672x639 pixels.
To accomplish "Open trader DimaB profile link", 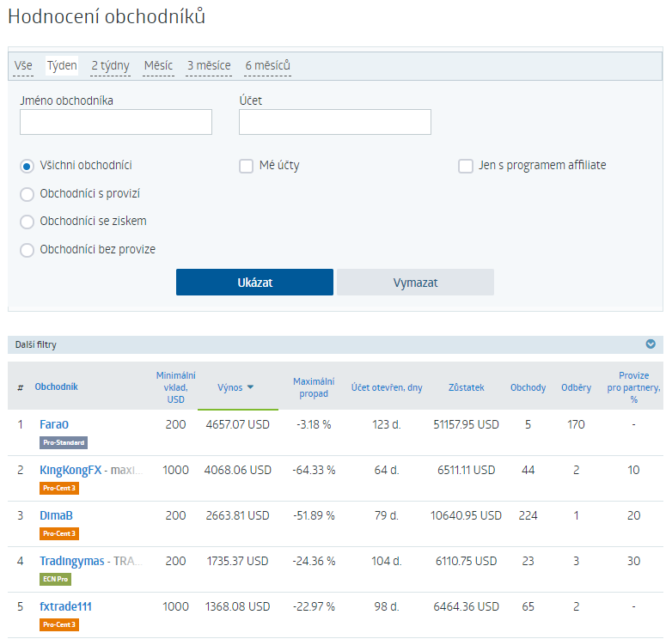I will (56, 515).
